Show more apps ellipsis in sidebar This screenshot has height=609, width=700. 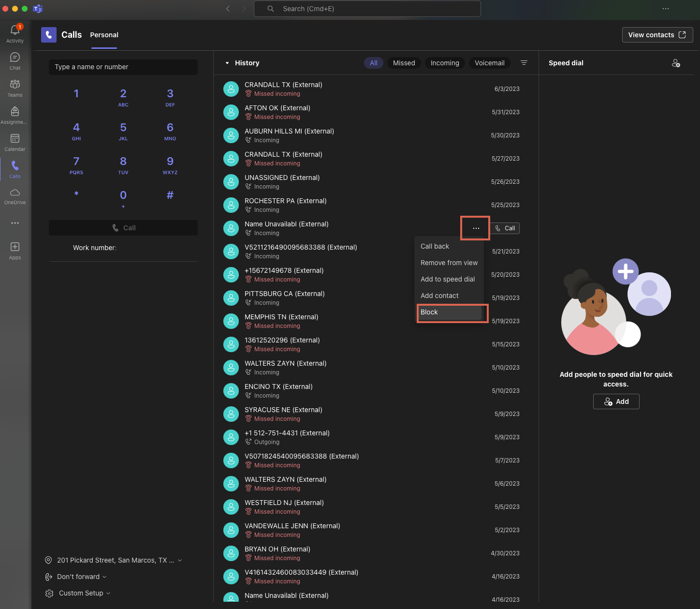tap(15, 223)
